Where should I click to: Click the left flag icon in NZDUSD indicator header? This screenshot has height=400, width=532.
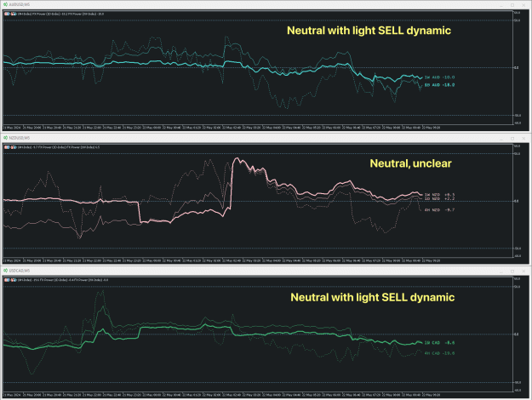7,147
